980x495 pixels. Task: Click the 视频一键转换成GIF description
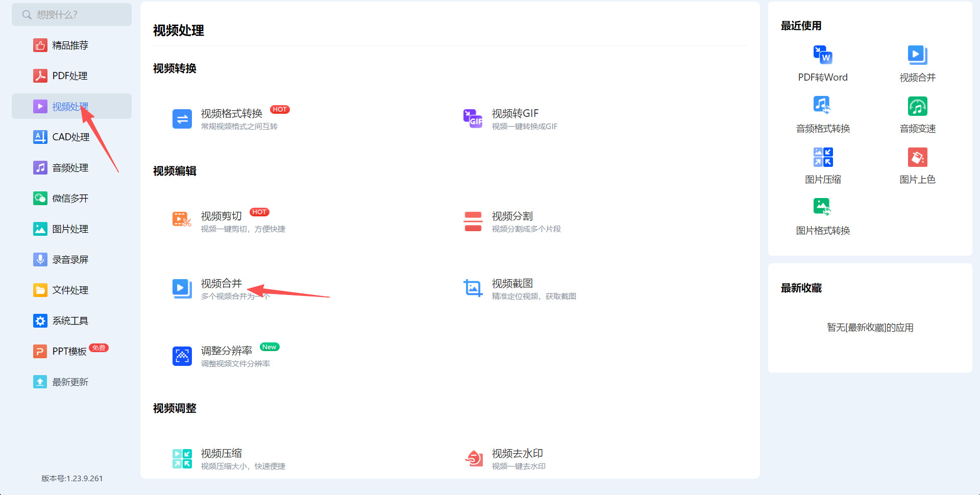[x=525, y=127]
